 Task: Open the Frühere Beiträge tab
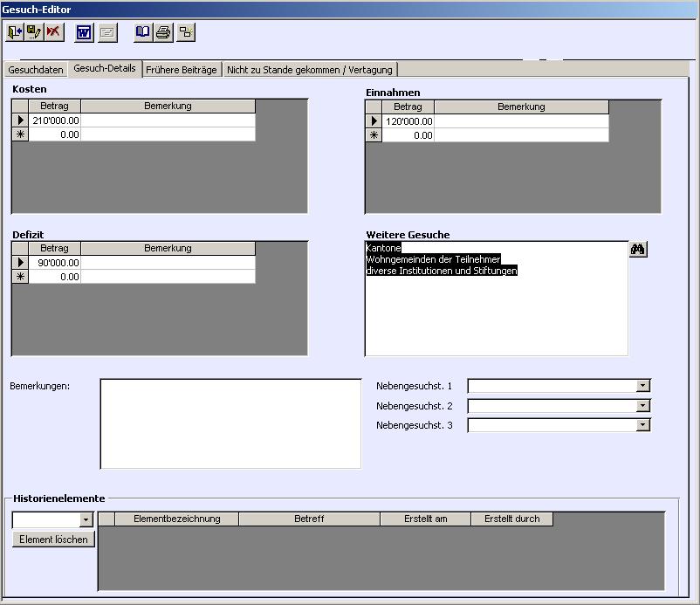pos(182,70)
